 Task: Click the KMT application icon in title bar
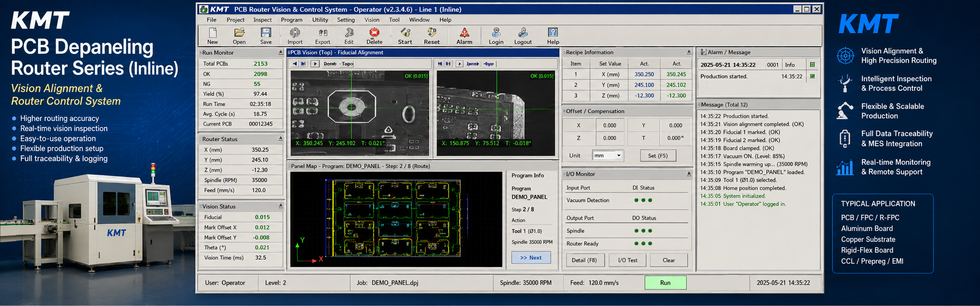pos(204,9)
